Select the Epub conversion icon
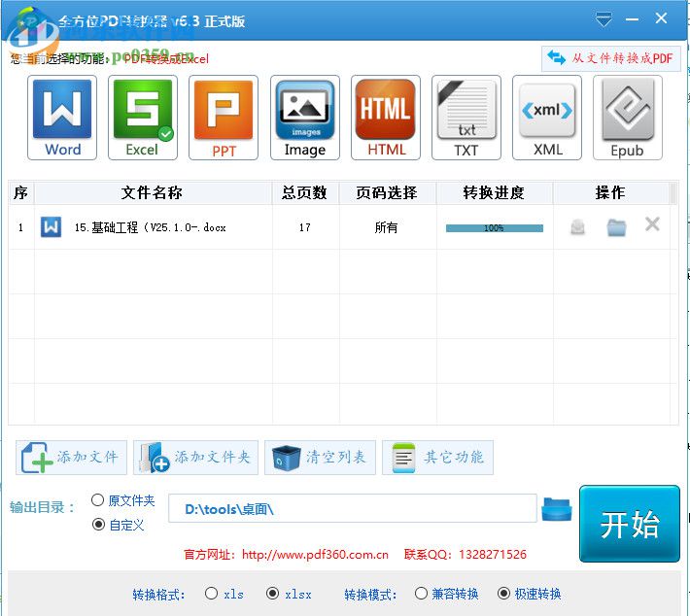The height and width of the screenshot is (616, 690). (x=628, y=118)
